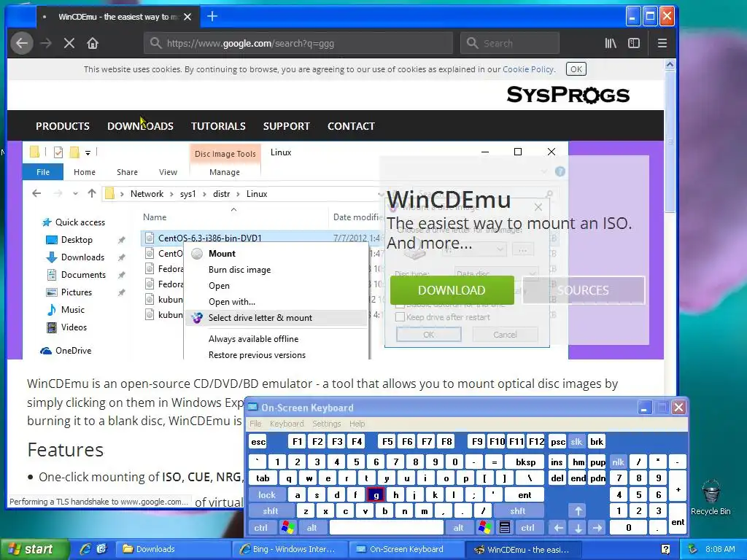Open the On-Screen Keyboard Settings menu
The image size is (747, 560).
pyautogui.click(x=326, y=424)
